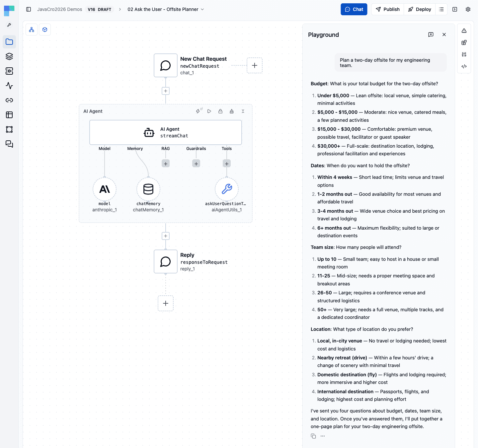Add a Guardrails component with the plus
Image resolution: width=478 pixels, height=448 pixels.
coord(196,164)
